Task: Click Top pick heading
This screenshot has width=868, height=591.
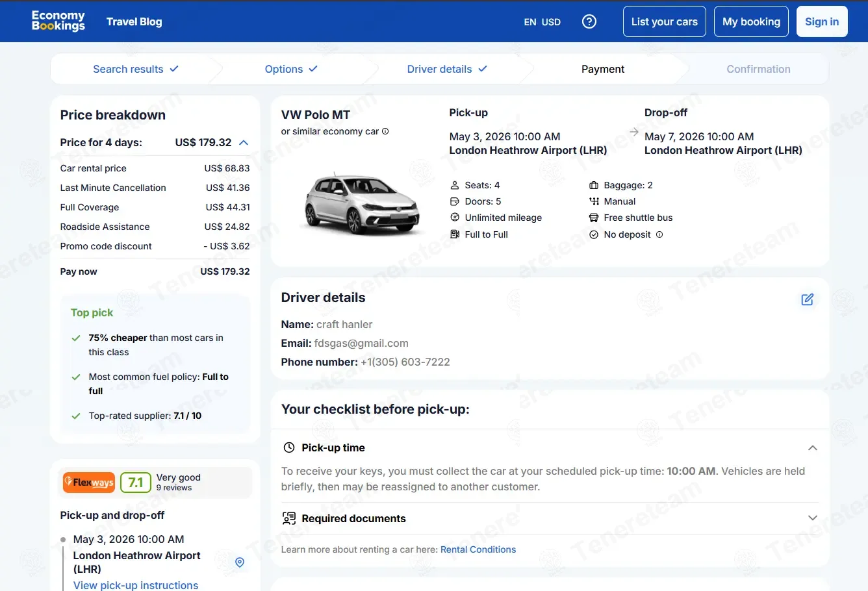Action: (x=92, y=312)
